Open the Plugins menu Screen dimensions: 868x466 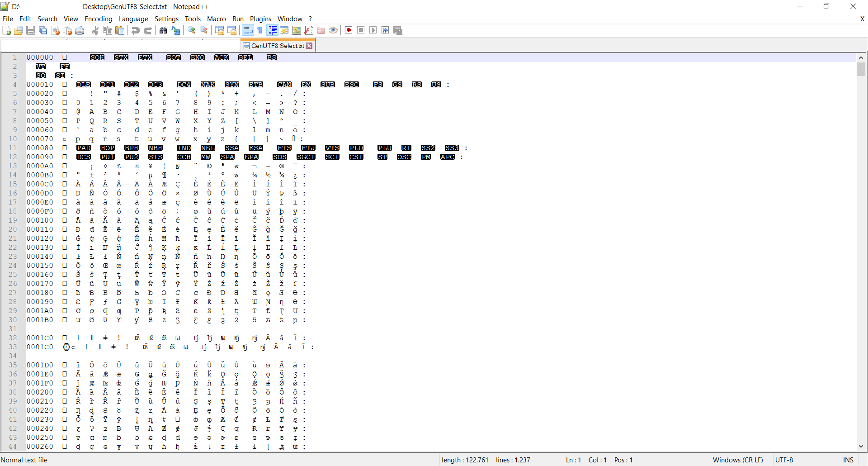click(260, 19)
